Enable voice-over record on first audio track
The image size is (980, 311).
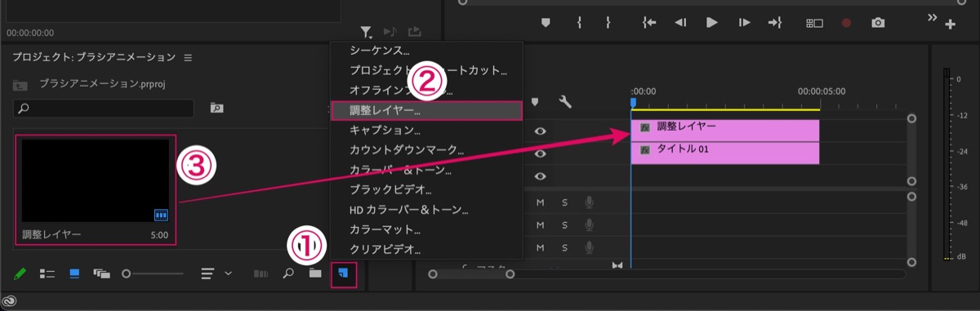pos(589,202)
